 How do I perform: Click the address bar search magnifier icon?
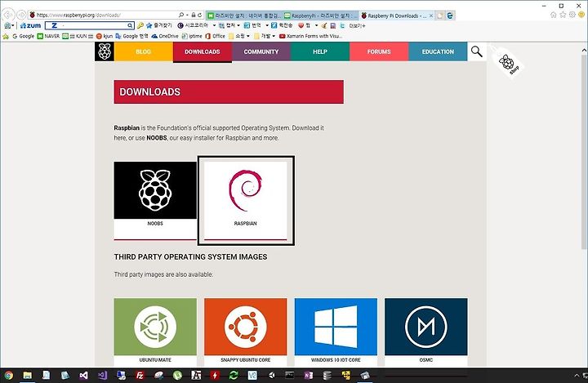click(x=181, y=15)
